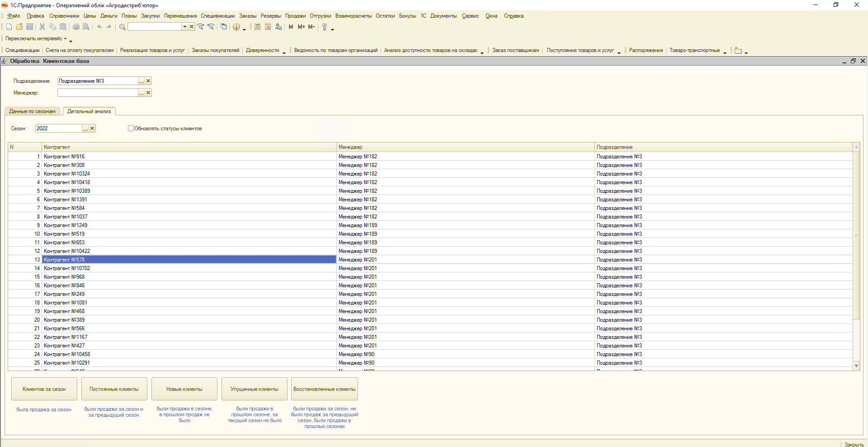Click the yellow info help icon
The width and height of the screenshot is (868, 447).
click(x=236, y=27)
